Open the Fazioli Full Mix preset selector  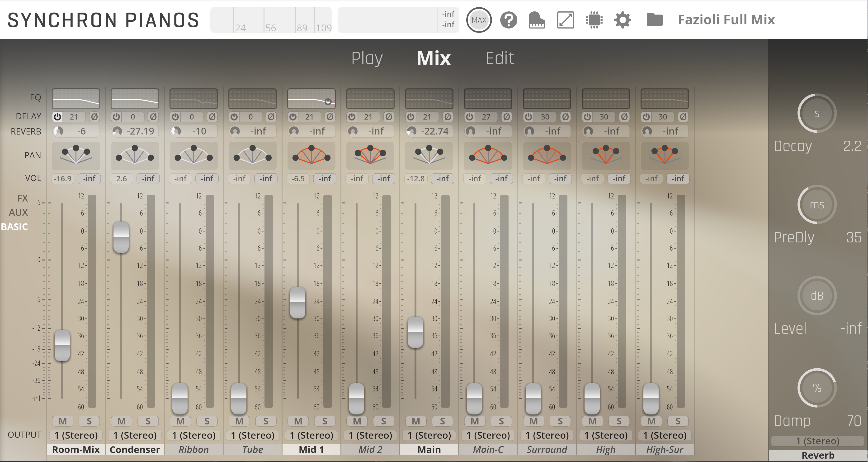coord(726,19)
